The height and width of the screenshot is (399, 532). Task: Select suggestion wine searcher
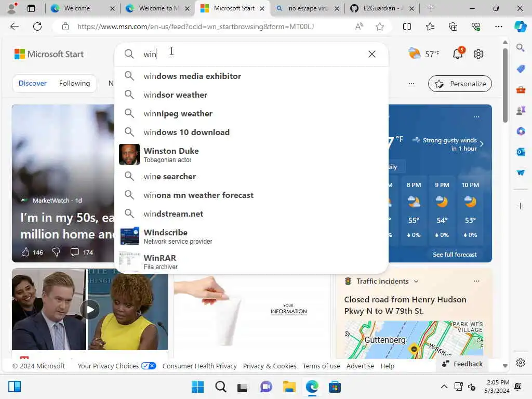[251, 177]
